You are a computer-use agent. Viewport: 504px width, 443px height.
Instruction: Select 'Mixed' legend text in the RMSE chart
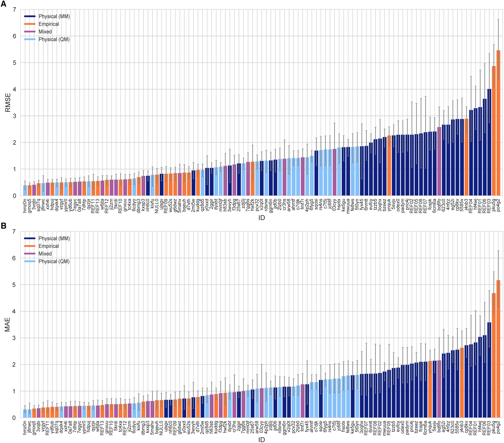(x=45, y=32)
